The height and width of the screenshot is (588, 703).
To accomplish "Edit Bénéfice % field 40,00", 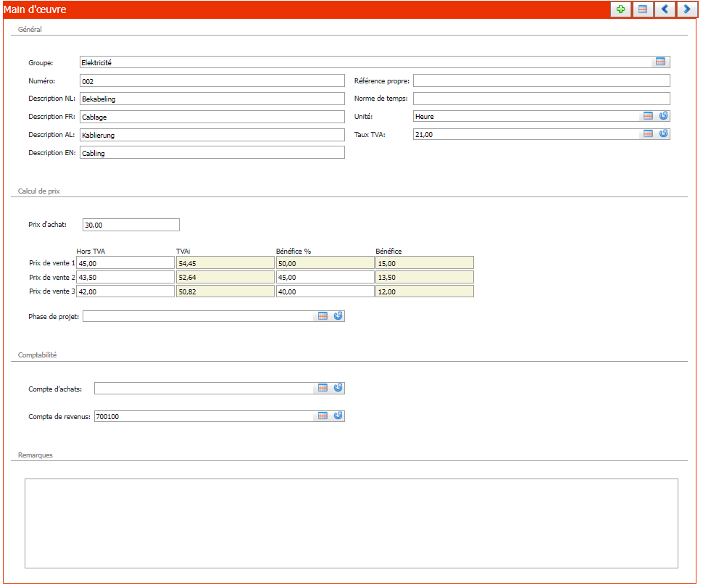I will [325, 291].
